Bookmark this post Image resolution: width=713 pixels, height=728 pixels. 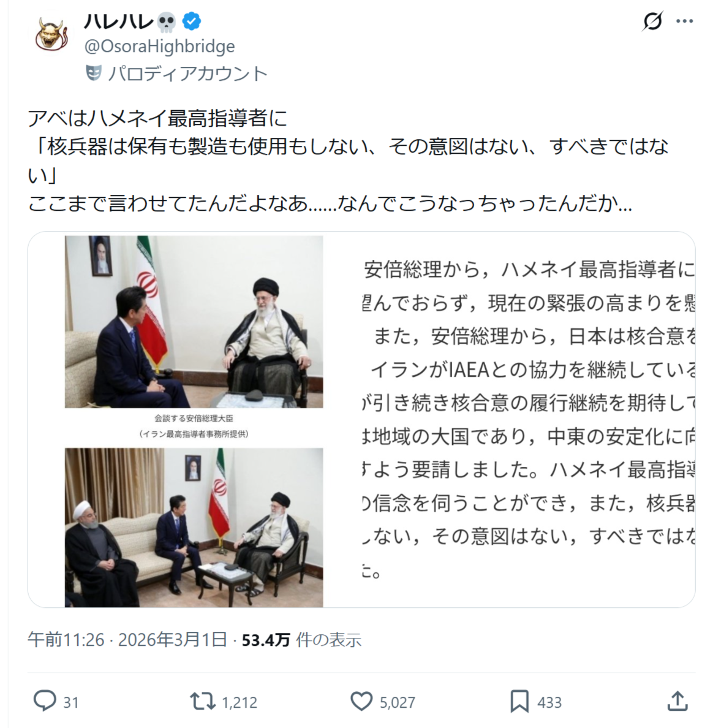click(x=519, y=701)
